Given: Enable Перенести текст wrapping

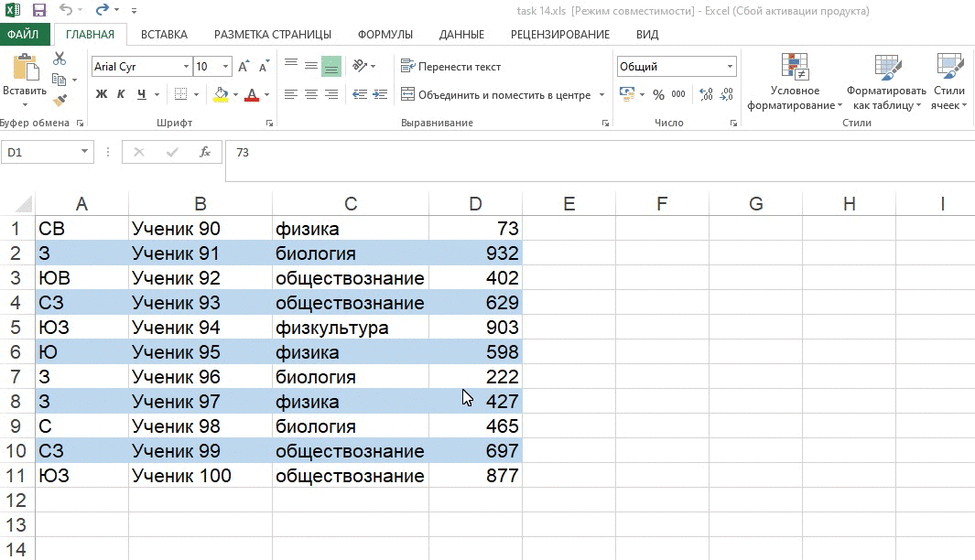Looking at the screenshot, I should [x=450, y=66].
